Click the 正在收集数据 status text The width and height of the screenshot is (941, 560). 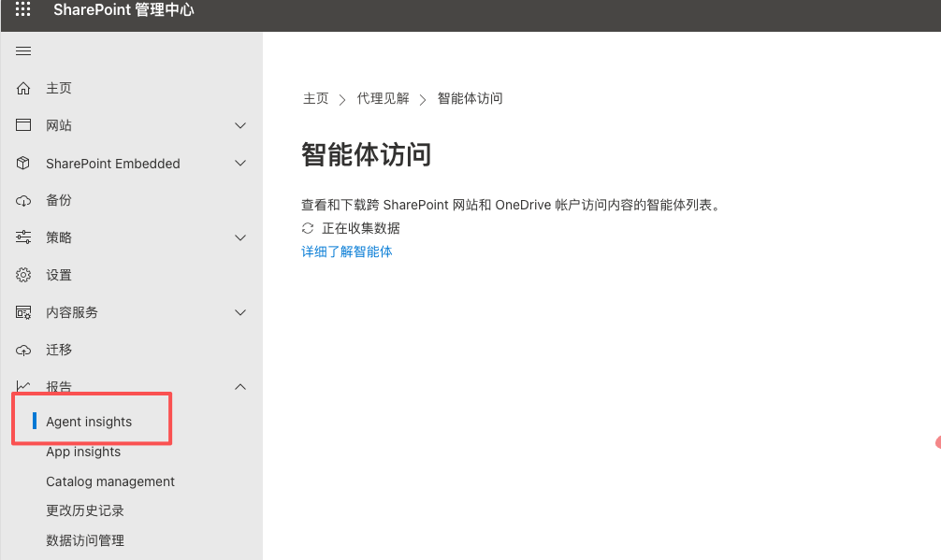point(361,228)
